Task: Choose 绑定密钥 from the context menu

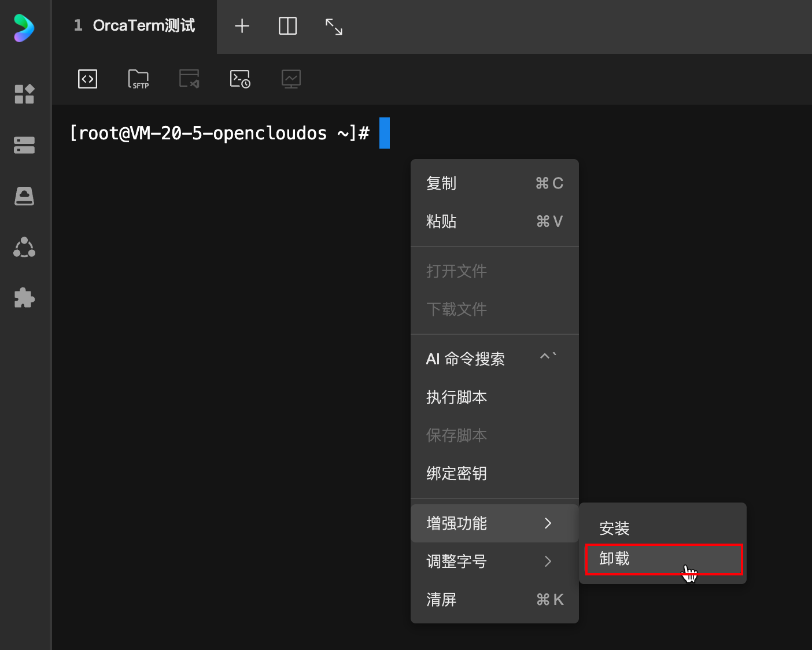Action: coord(494,474)
